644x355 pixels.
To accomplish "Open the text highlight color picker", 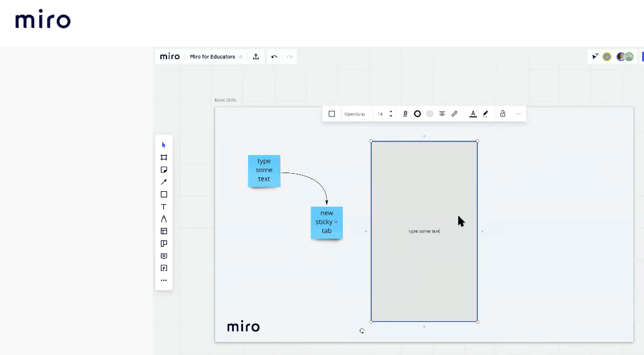I will click(486, 114).
